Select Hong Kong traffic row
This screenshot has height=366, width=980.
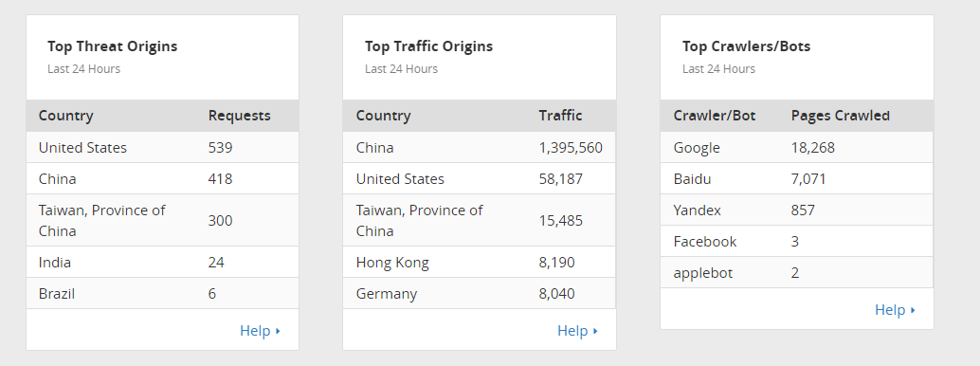[x=480, y=262]
